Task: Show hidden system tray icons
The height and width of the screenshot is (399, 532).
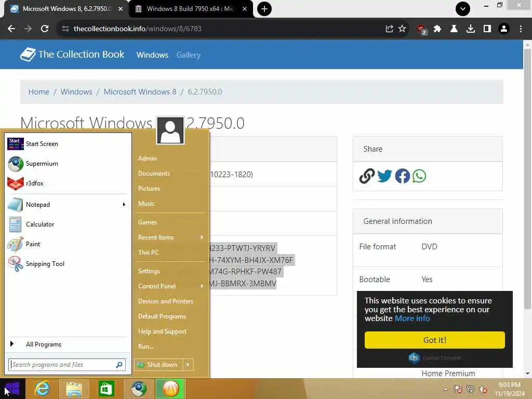Action: (445, 389)
